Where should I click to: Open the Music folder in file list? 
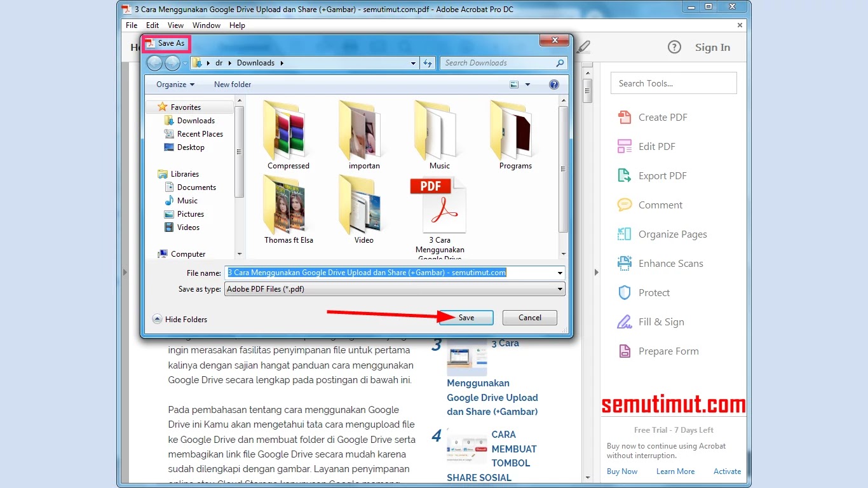(439, 135)
